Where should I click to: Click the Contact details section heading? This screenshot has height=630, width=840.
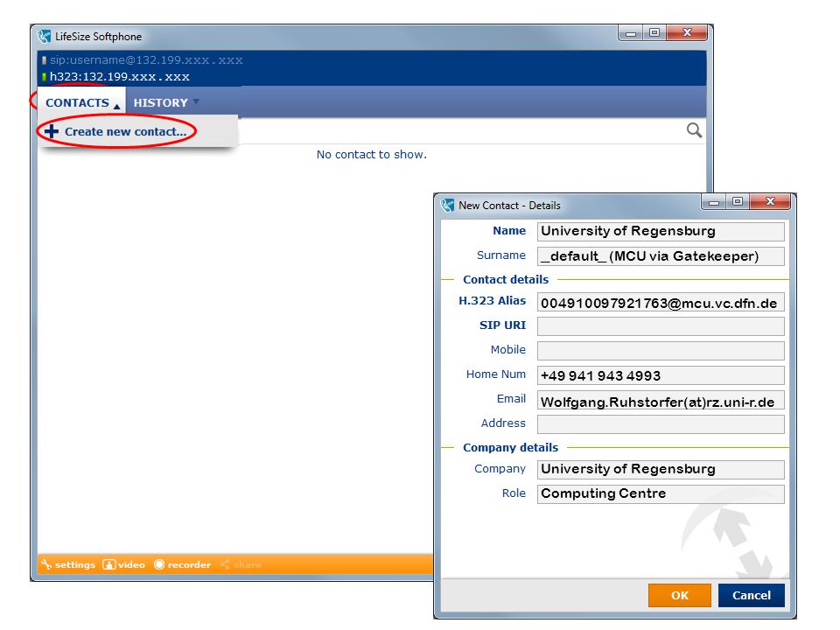tap(506, 279)
